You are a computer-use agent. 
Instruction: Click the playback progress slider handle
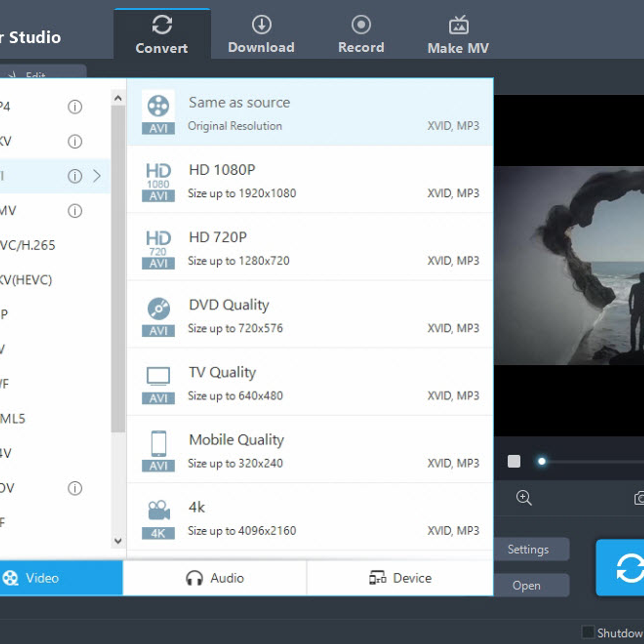click(x=542, y=461)
